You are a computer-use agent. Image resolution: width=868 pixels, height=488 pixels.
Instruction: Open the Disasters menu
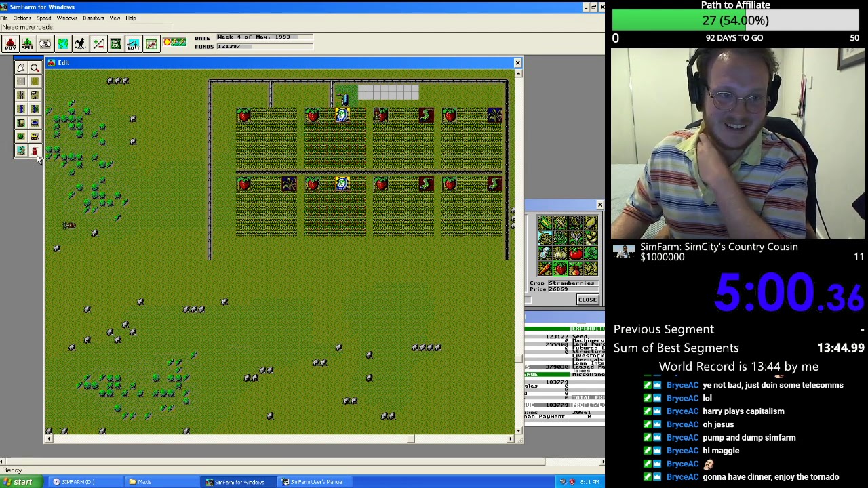[x=94, y=18]
